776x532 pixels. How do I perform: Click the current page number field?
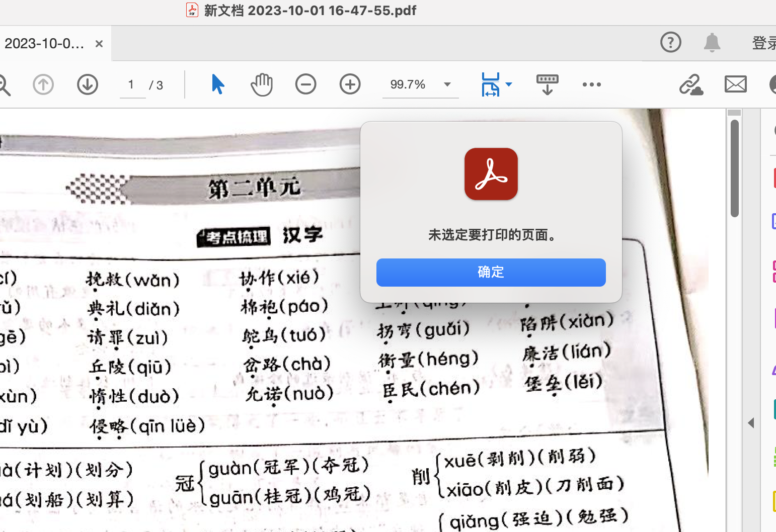click(132, 84)
